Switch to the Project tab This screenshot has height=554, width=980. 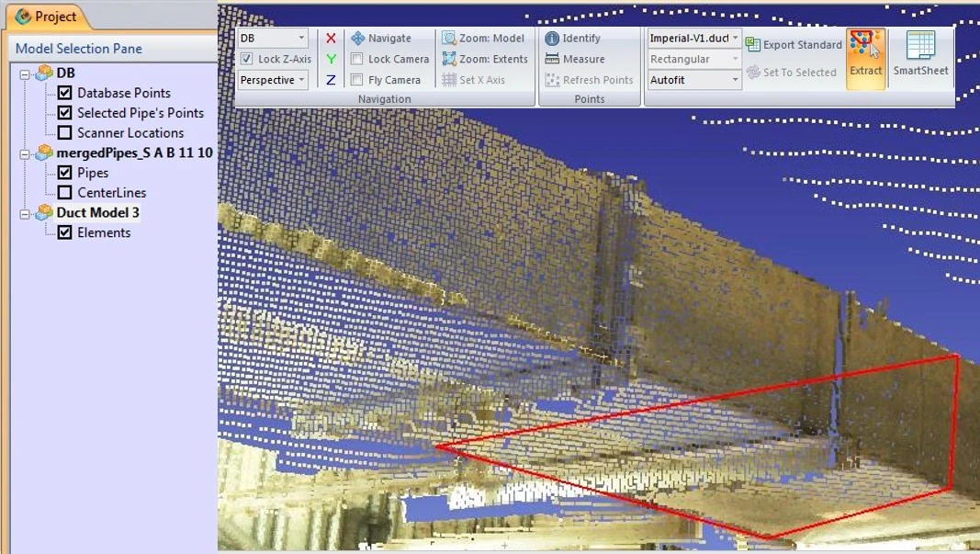tap(46, 17)
